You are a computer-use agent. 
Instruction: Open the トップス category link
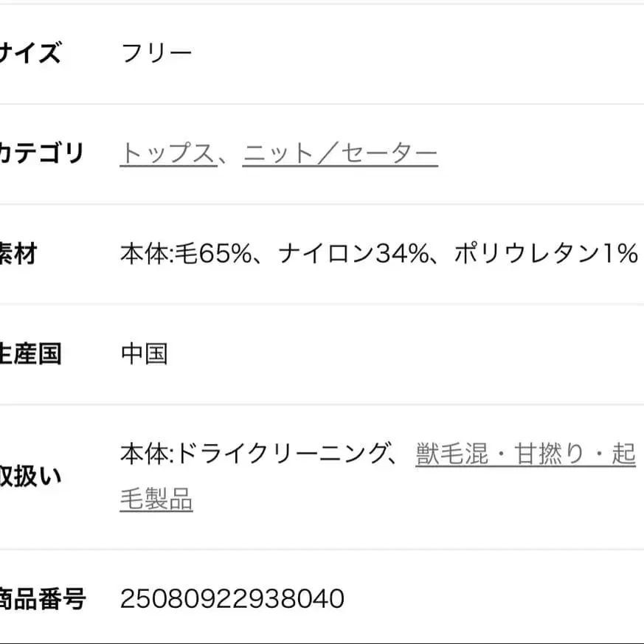coord(168,153)
